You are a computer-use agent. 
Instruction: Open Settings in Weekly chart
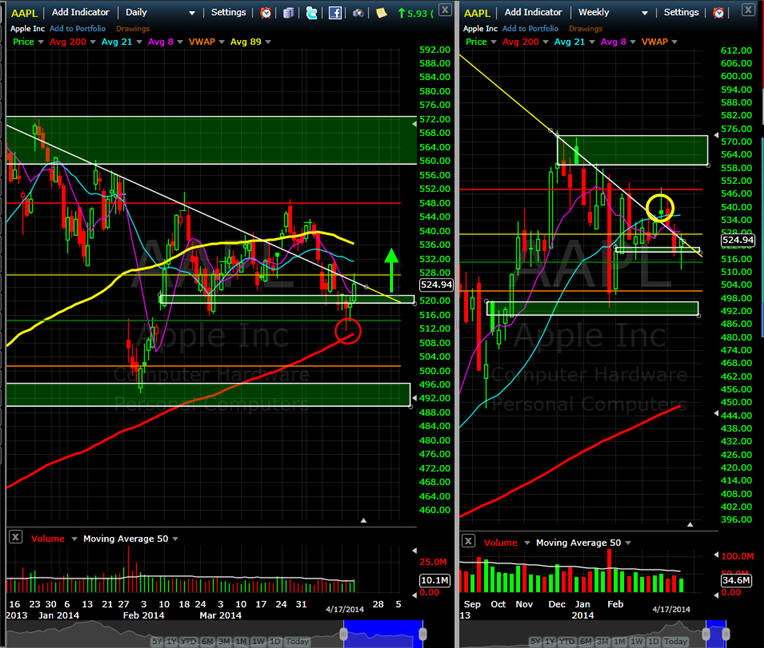681,12
